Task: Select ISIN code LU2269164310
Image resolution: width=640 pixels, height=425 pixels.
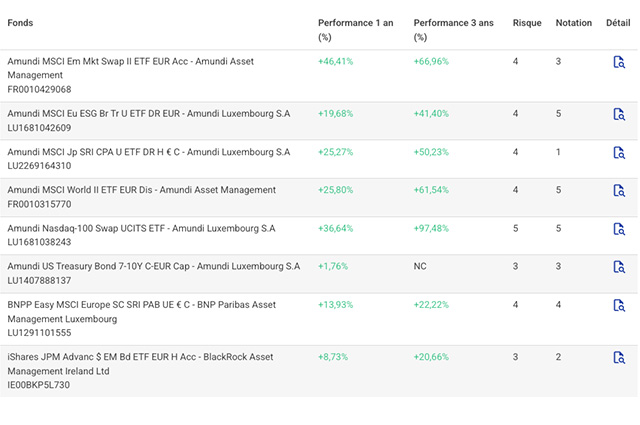Action: coord(39,166)
